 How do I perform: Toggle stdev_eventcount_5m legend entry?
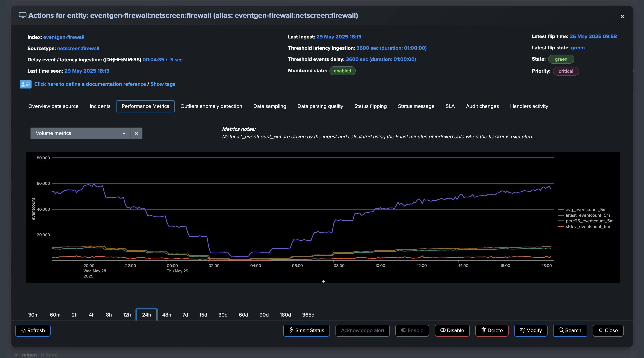pyautogui.click(x=587, y=227)
